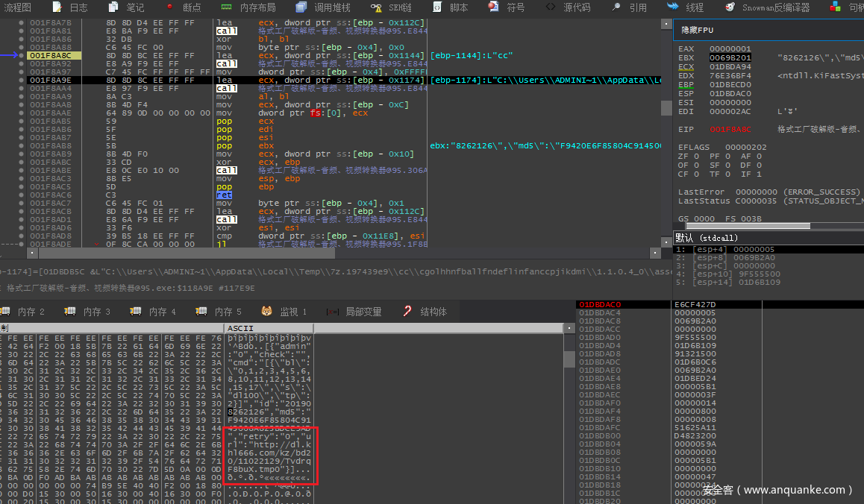Select the LastStatus C0000035 line

770,201
